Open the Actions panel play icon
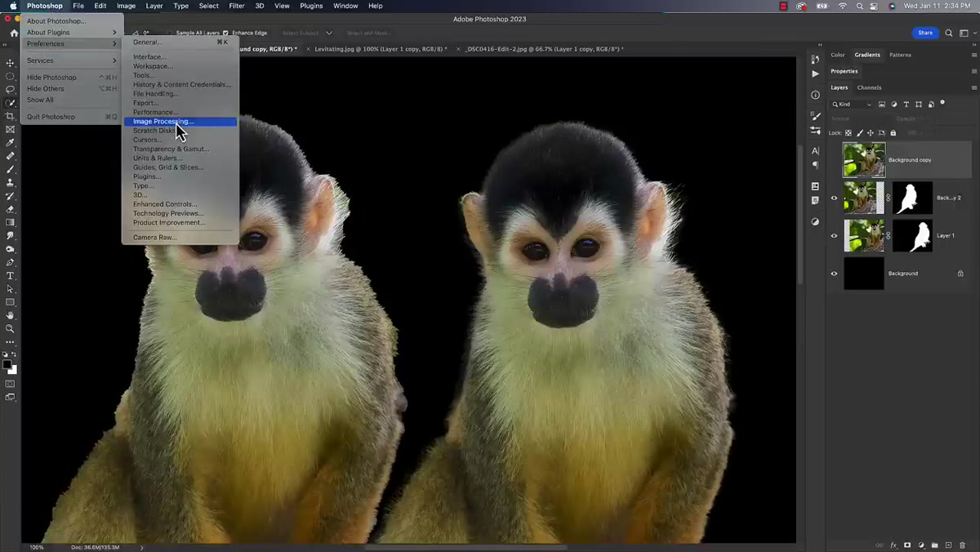This screenshot has width=980, height=552. (x=815, y=73)
